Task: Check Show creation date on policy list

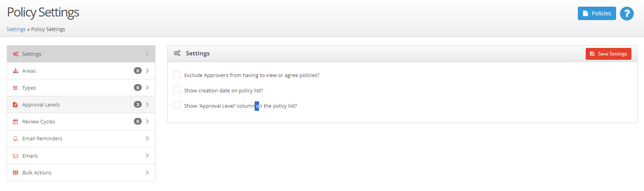Action: click(x=177, y=90)
